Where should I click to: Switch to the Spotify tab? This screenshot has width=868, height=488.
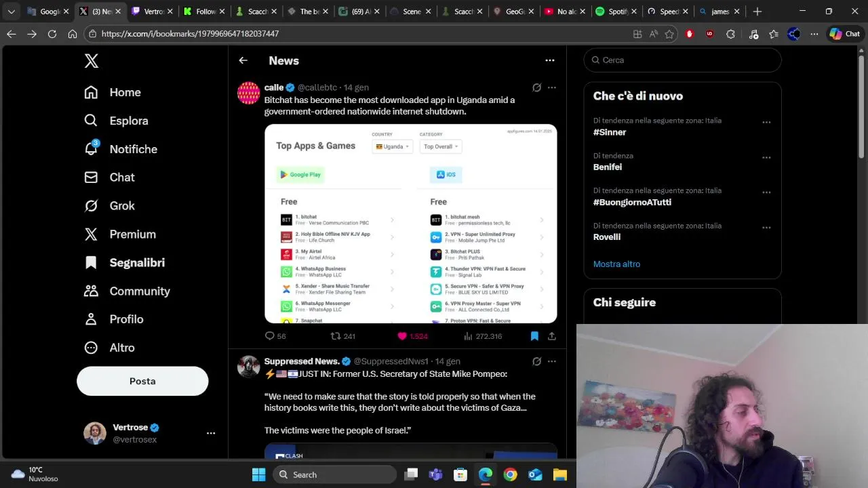coord(616,12)
